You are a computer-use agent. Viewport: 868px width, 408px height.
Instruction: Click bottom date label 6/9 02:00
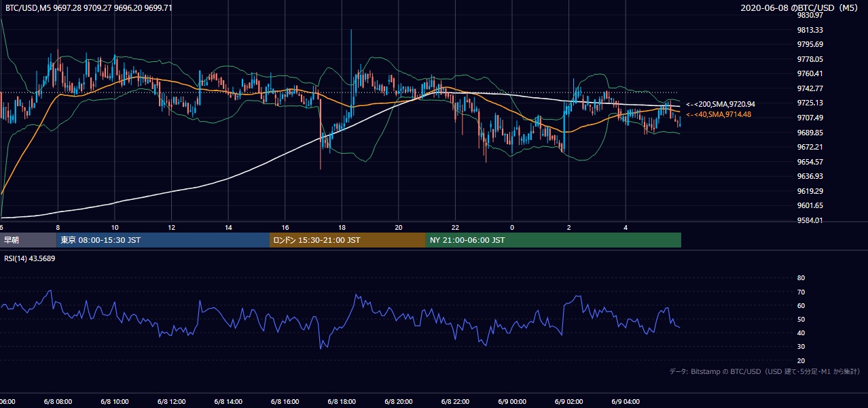tap(569, 402)
